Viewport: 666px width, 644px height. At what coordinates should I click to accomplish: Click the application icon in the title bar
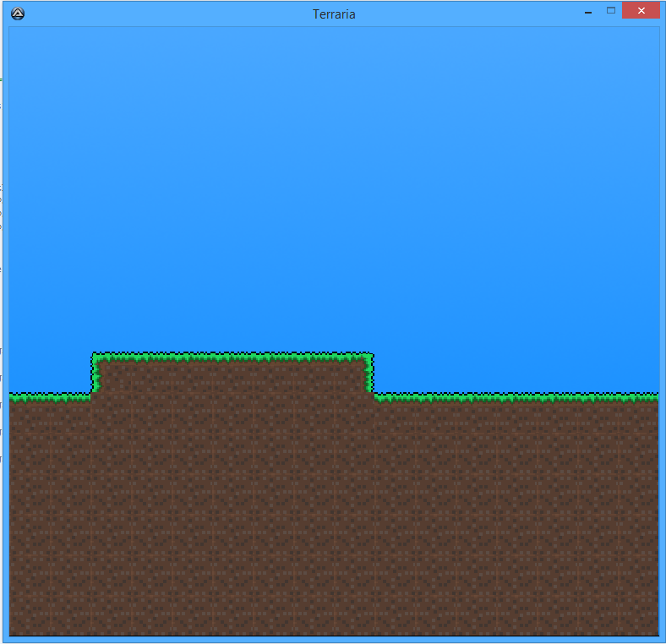pos(18,14)
